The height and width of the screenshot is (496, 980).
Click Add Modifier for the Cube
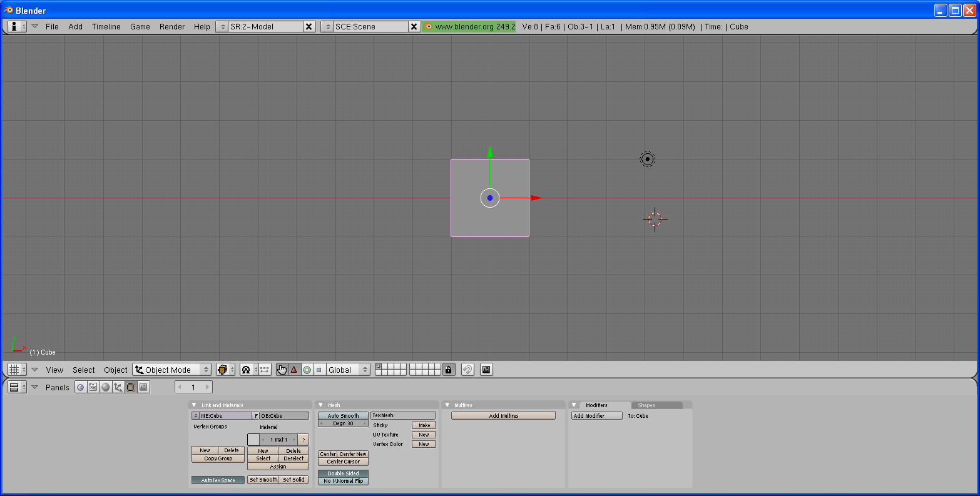point(596,415)
